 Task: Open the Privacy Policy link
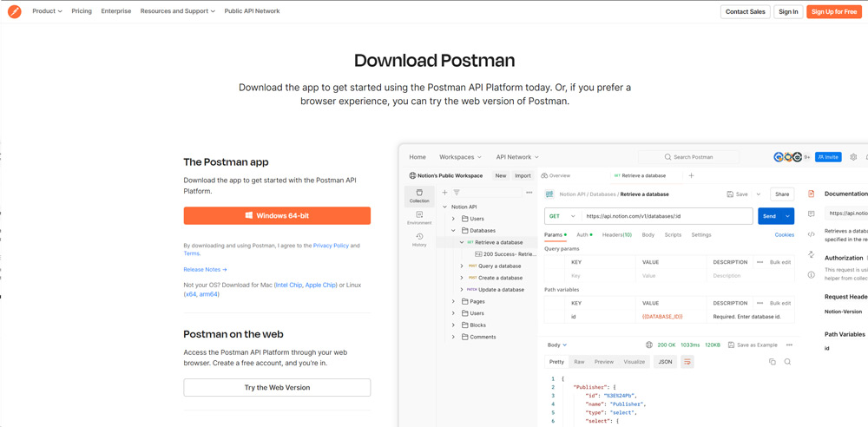(331, 246)
